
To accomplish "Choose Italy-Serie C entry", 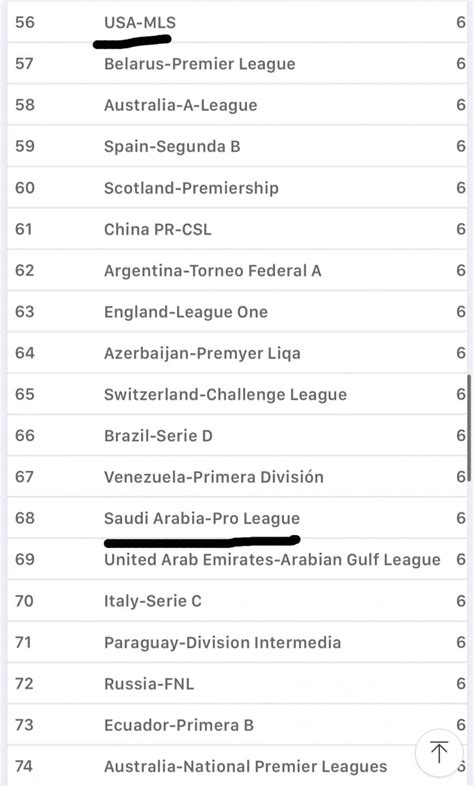I will tap(237, 601).
